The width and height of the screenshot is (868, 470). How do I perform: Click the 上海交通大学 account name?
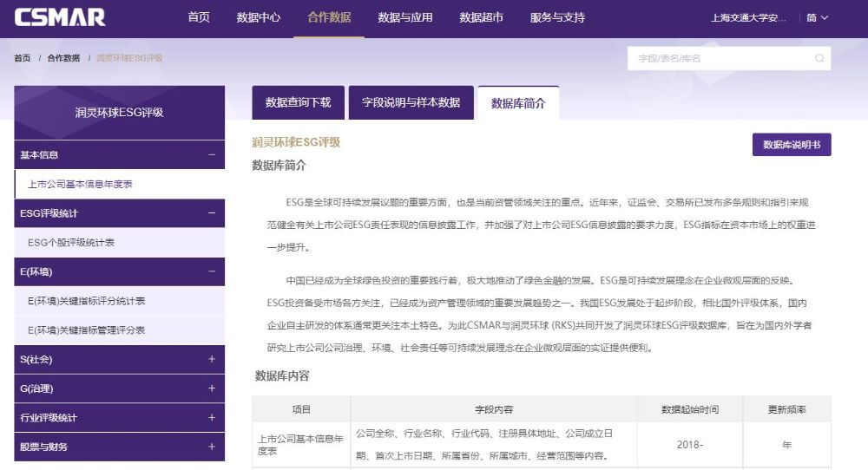[748, 17]
